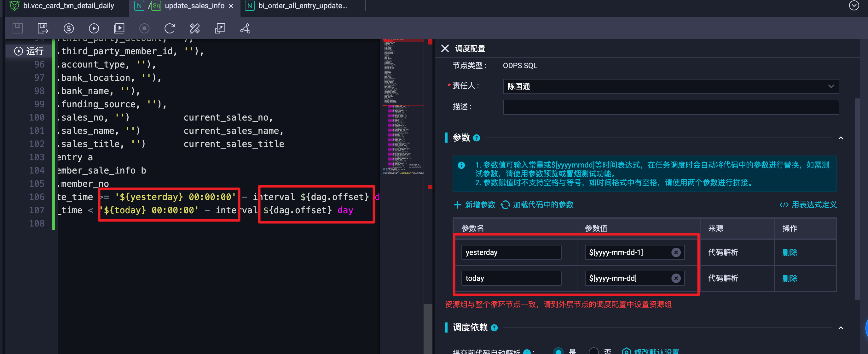Click the Save icon in toolbar
868x354 pixels.
pos(18,28)
